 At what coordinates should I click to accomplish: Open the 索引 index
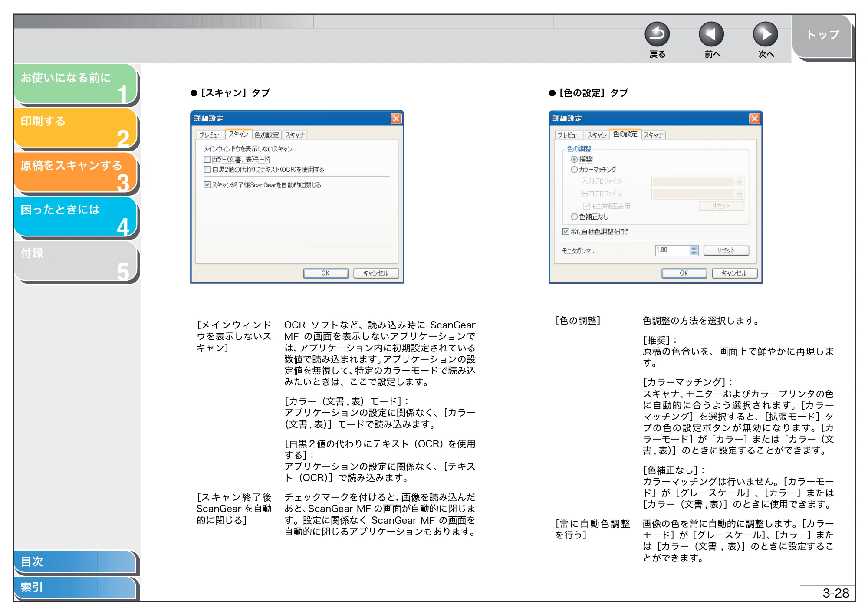tap(75, 588)
